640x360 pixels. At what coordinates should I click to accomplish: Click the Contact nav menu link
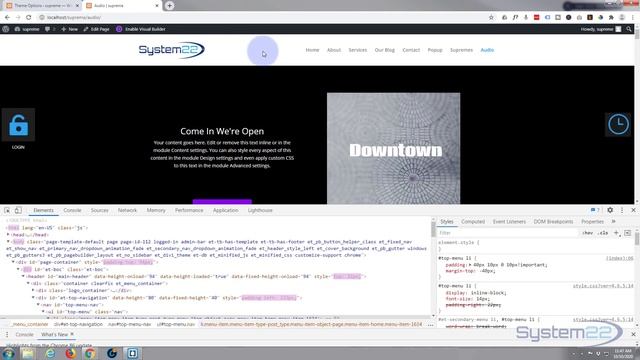[411, 50]
